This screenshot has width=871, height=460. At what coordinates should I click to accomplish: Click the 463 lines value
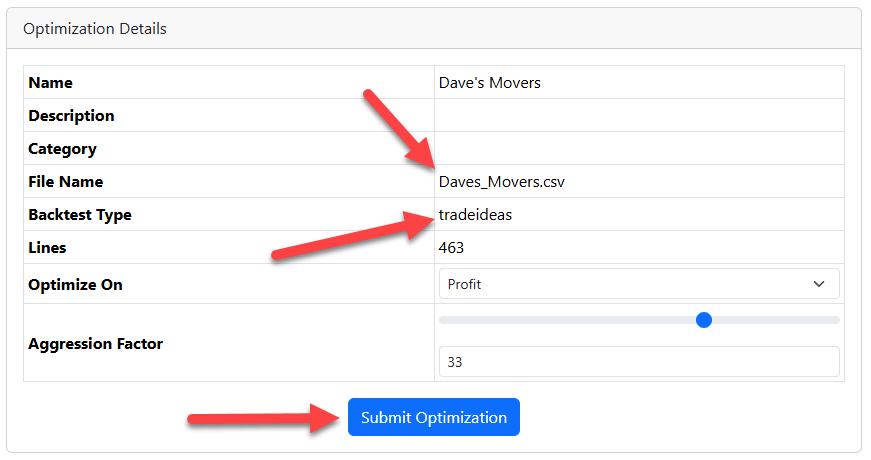(x=451, y=248)
